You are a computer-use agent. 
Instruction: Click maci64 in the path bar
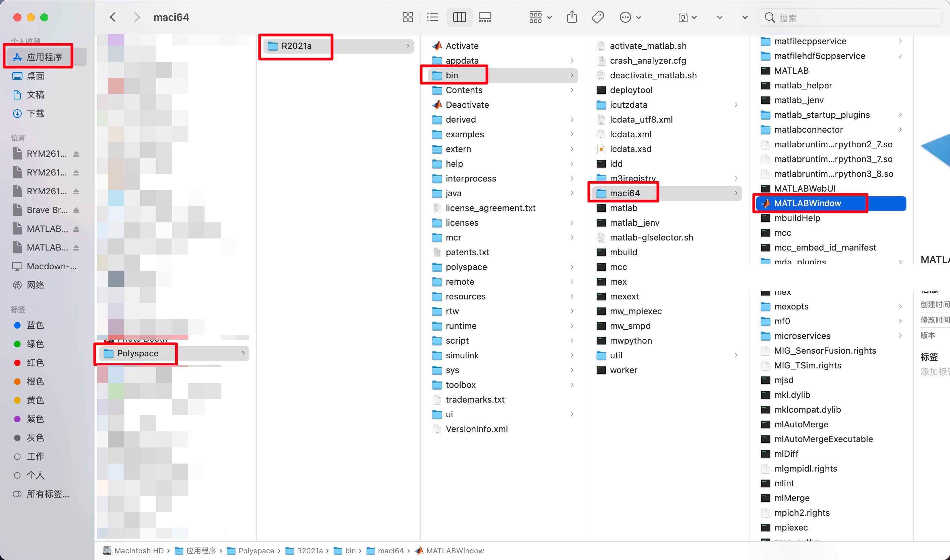tap(385, 551)
